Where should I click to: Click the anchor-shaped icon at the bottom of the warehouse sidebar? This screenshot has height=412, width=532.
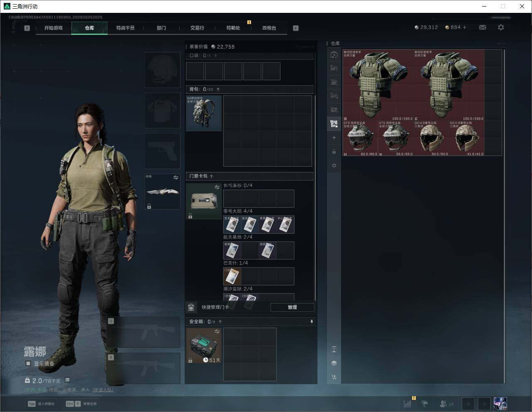click(334, 377)
